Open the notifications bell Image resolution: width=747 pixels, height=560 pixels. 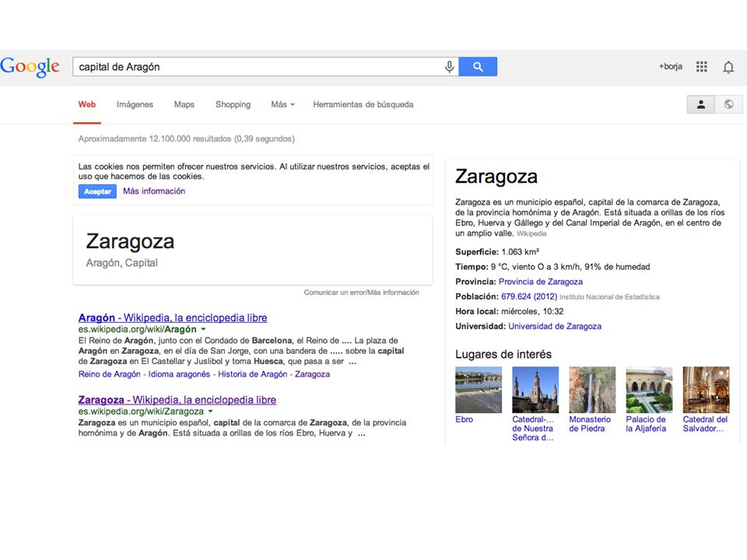click(x=728, y=67)
